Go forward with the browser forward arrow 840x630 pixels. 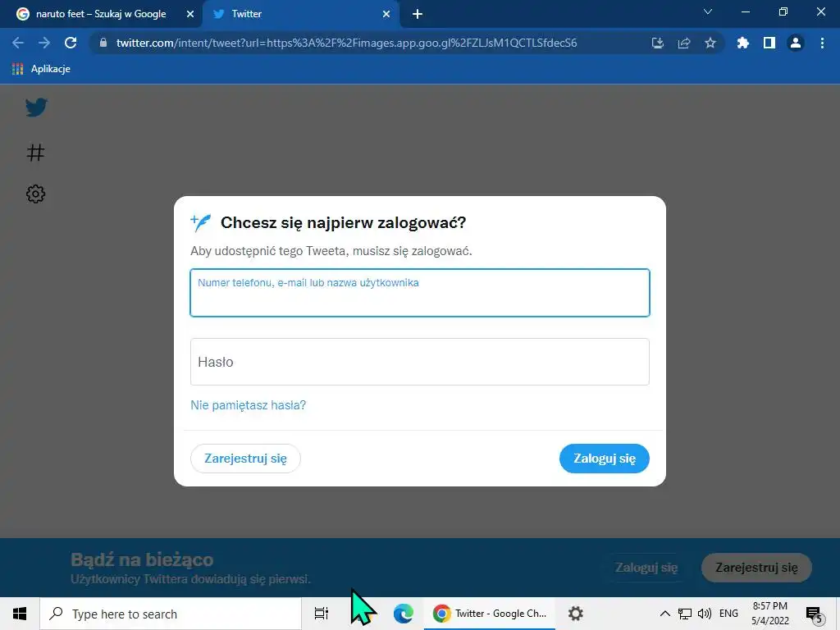tap(44, 43)
